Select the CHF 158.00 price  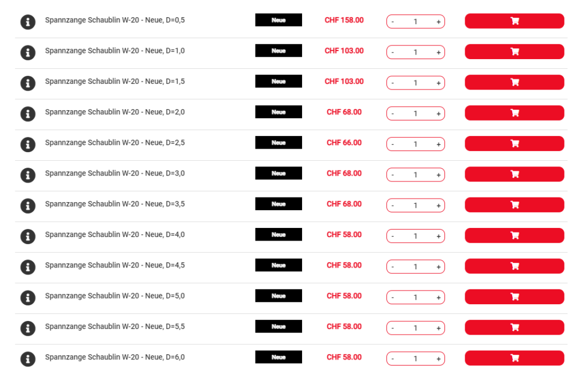click(344, 20)
